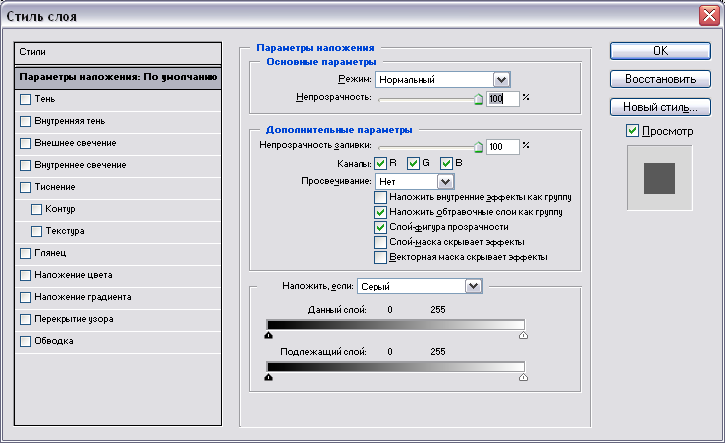725x443 pixels.
Task: Click the Подлежащий слой gradient bar
Action: [396, 367]
